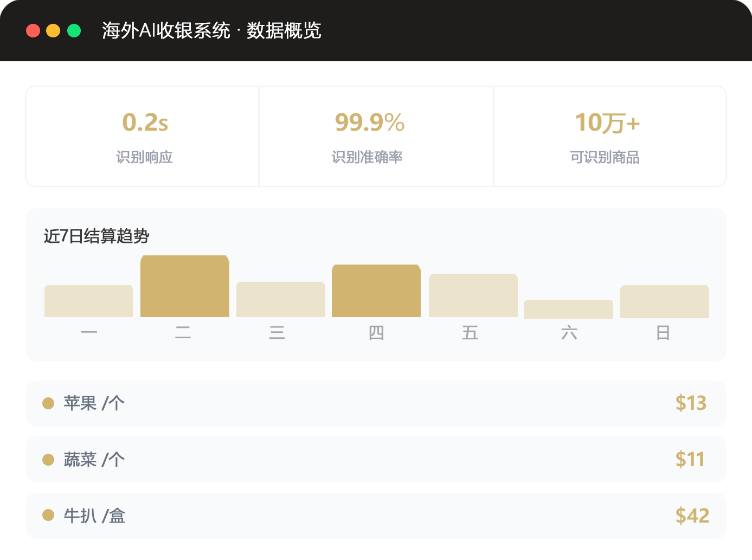This screenshot has height=560, width=752.
Task: Select the 苹果 /个 item name
Action: pos(94,403)
